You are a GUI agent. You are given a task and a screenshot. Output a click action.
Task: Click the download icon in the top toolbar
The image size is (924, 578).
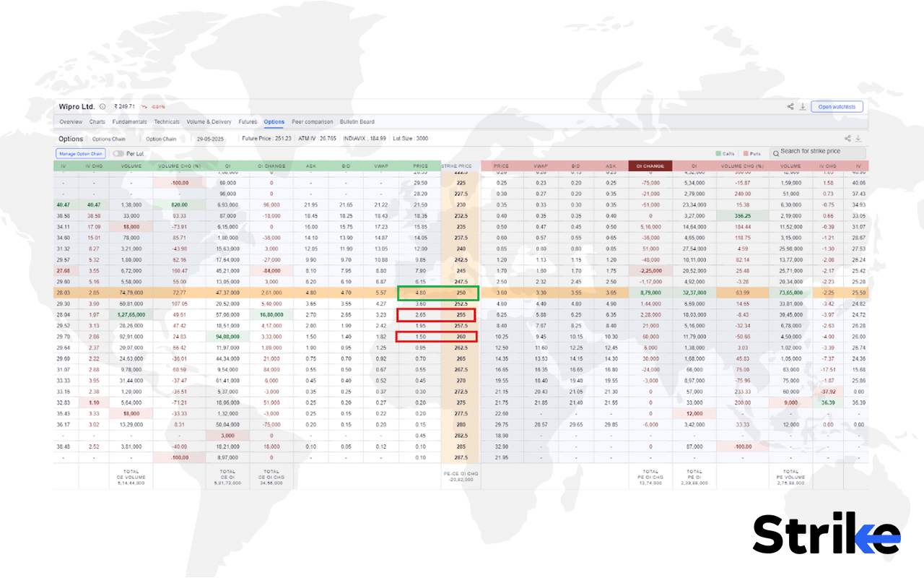[803, 106]
